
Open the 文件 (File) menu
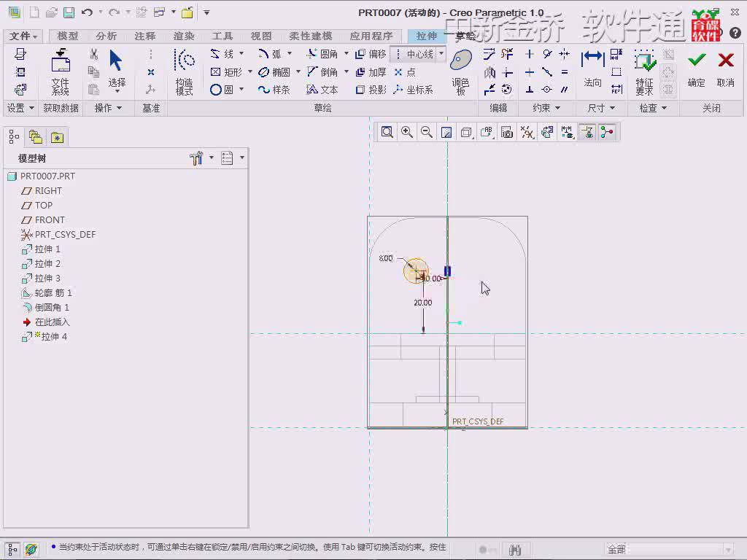23,36
